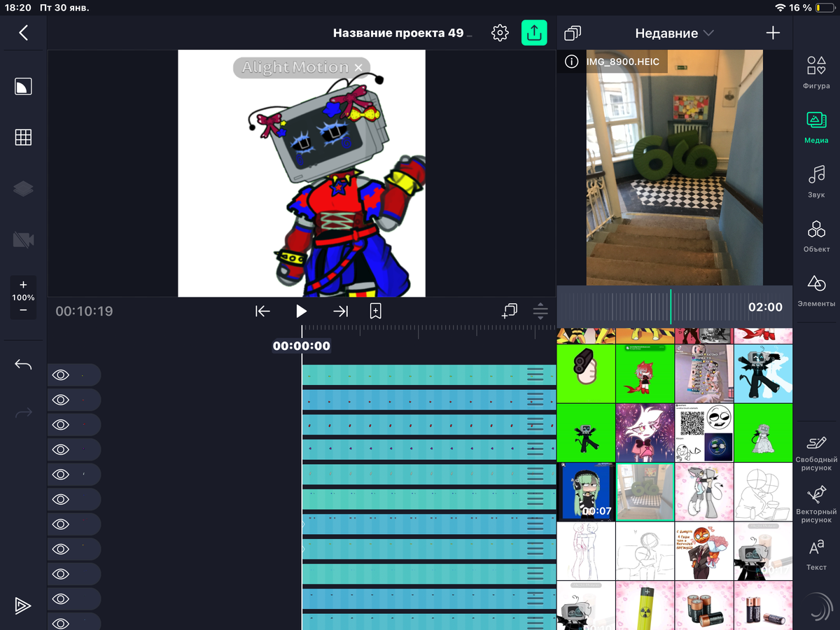Tap the Wi-Fi status icon

point(780,8)
